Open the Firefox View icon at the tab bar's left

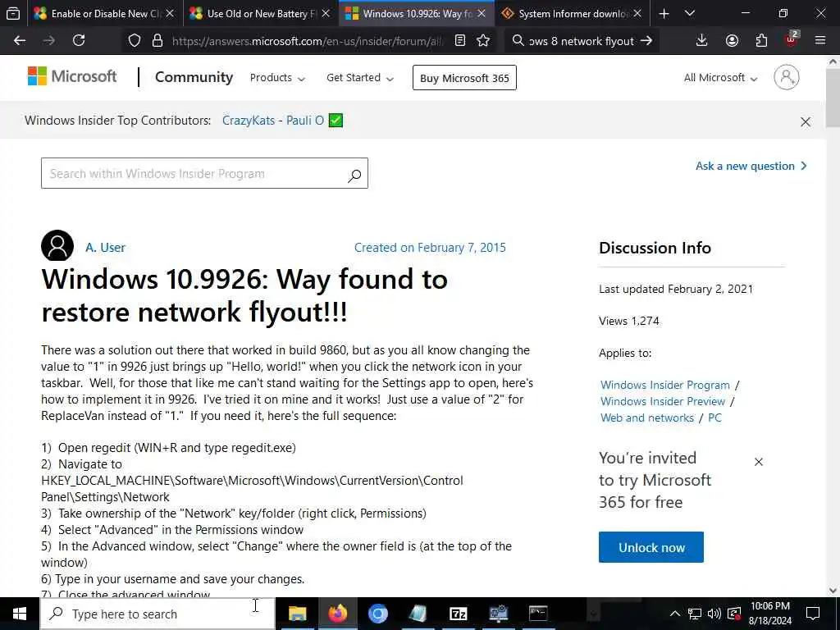pos(13,13)
